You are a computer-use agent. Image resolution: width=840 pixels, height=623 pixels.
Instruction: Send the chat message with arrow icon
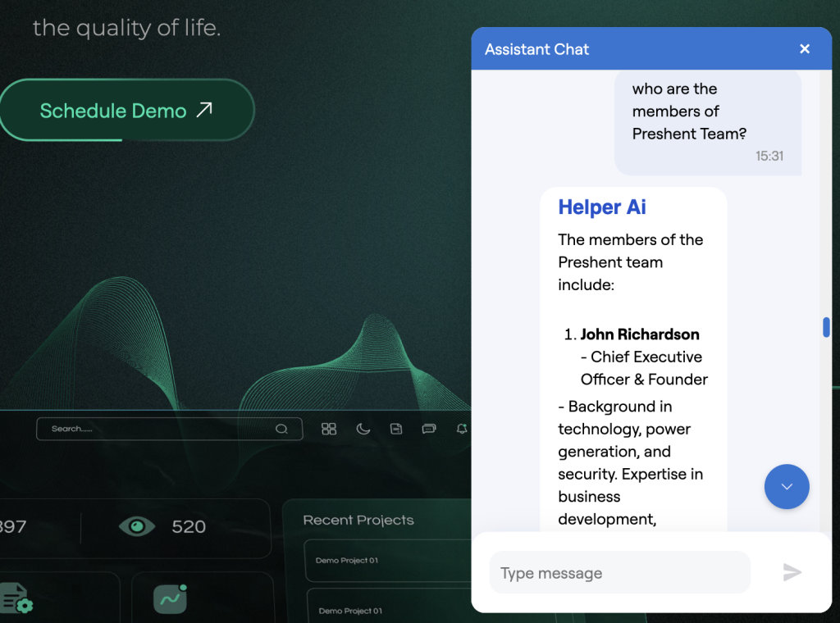click(792, 572)
